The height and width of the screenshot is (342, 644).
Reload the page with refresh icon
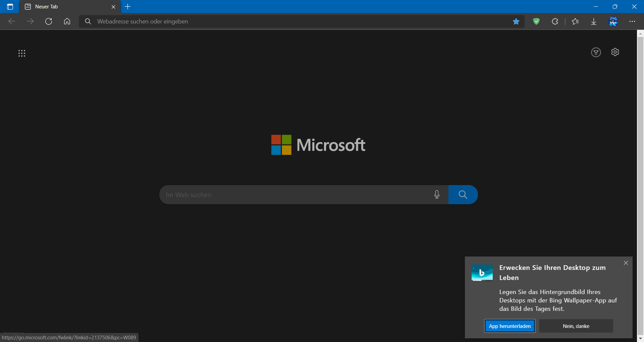[49, 21]
